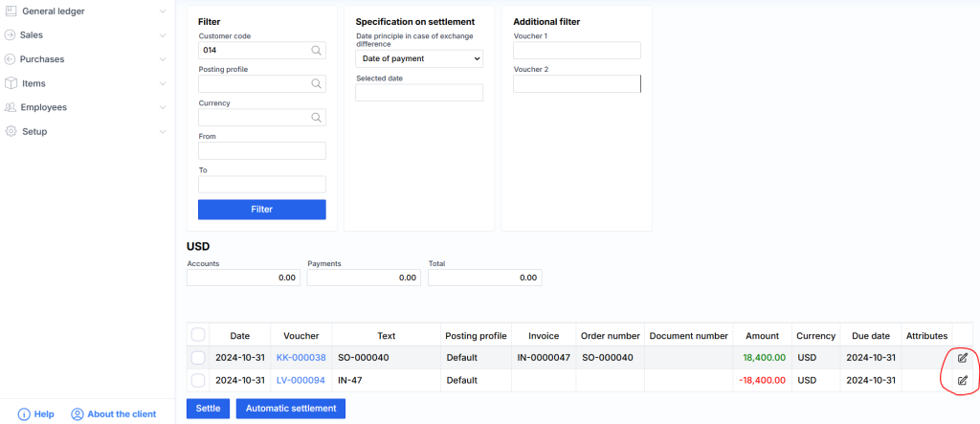
Task: Expand the Purchases menu chevron
Action: tap(163, 59)
